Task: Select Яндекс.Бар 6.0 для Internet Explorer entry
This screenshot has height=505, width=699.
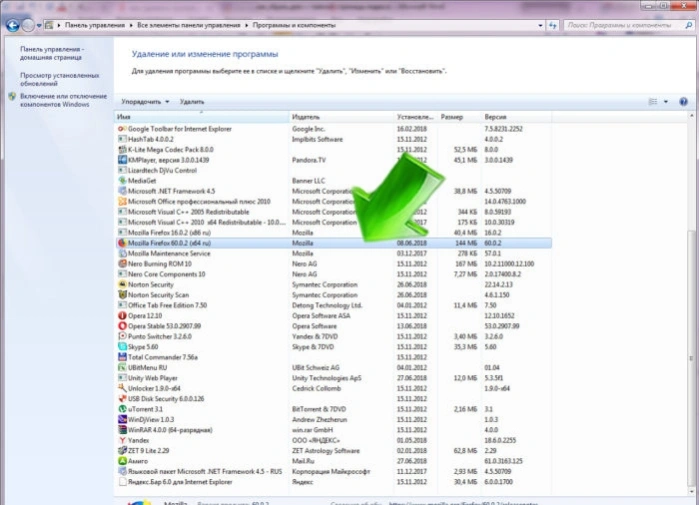Action: [333, 482]
